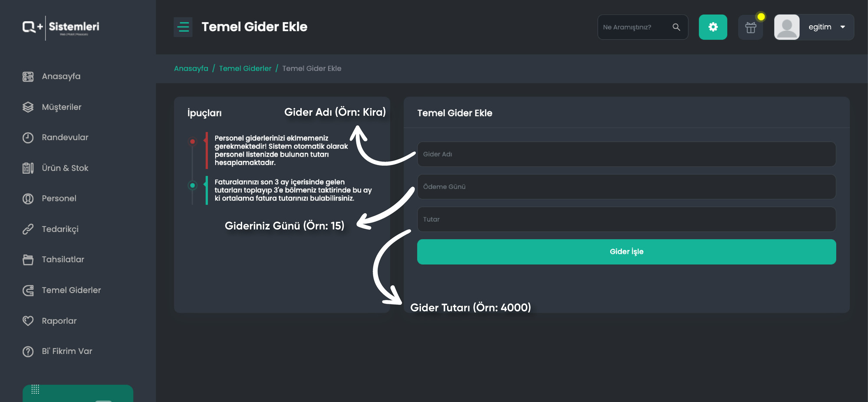
Task: Open Bi' Fikrim Var help icon
Action: pos(28,352)
